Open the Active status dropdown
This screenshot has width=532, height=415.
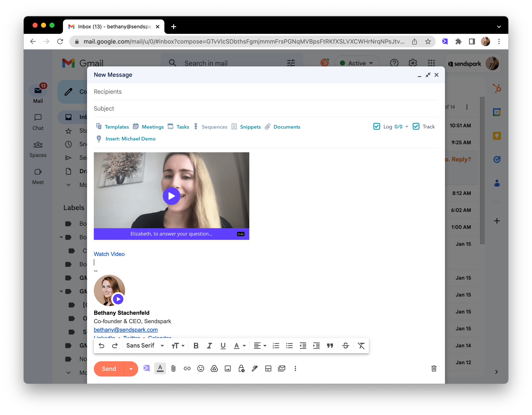pyautogui.click(x=357, y=63)
